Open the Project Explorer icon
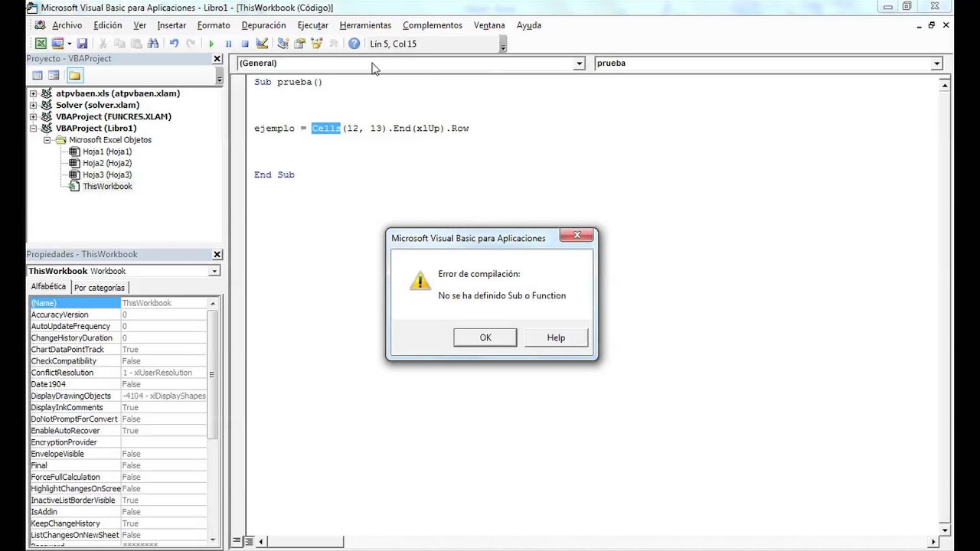The height and width of the screenshot is (551, 980). coord(283,44)
